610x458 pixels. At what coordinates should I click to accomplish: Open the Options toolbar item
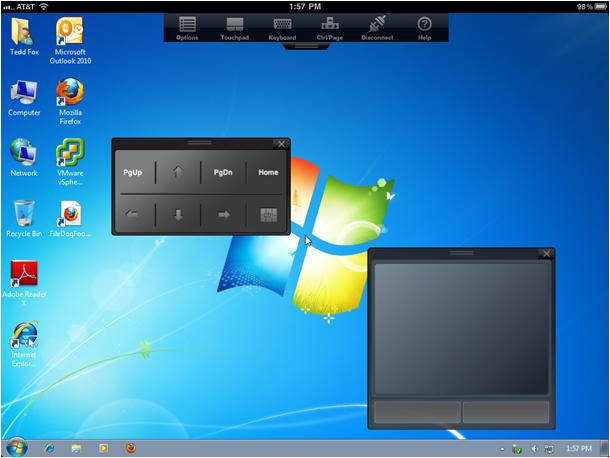click(187, 28)
